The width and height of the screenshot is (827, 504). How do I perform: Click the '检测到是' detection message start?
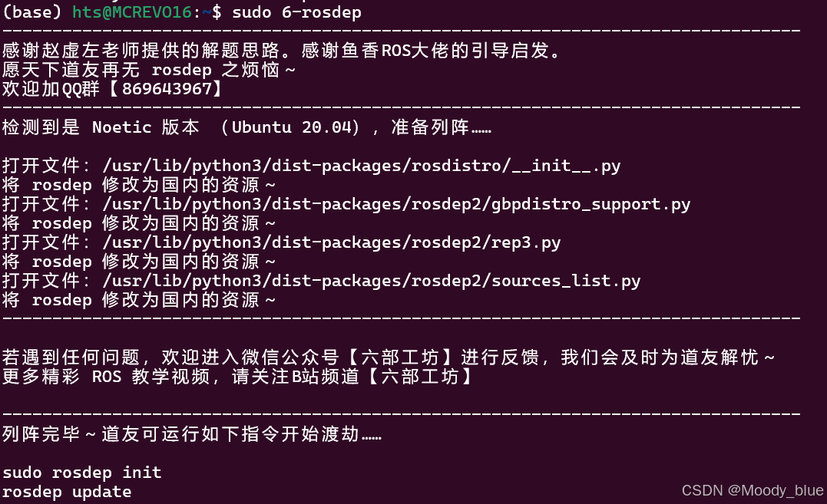(x=41, y=127)
